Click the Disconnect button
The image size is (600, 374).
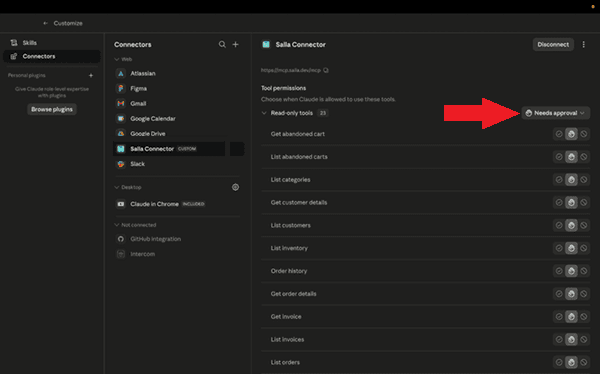click(553, 44)
